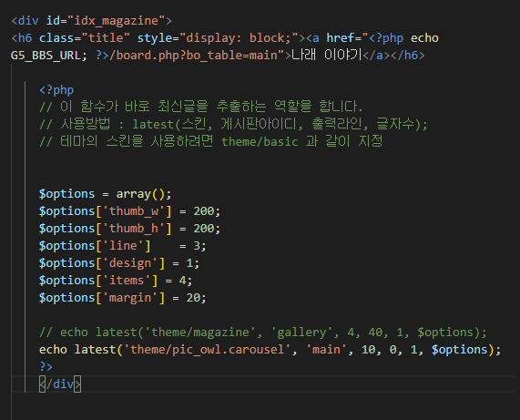Click the closing </h6> tag
The width and height of the screenshot is (520, 420).
tap(408, 56)
